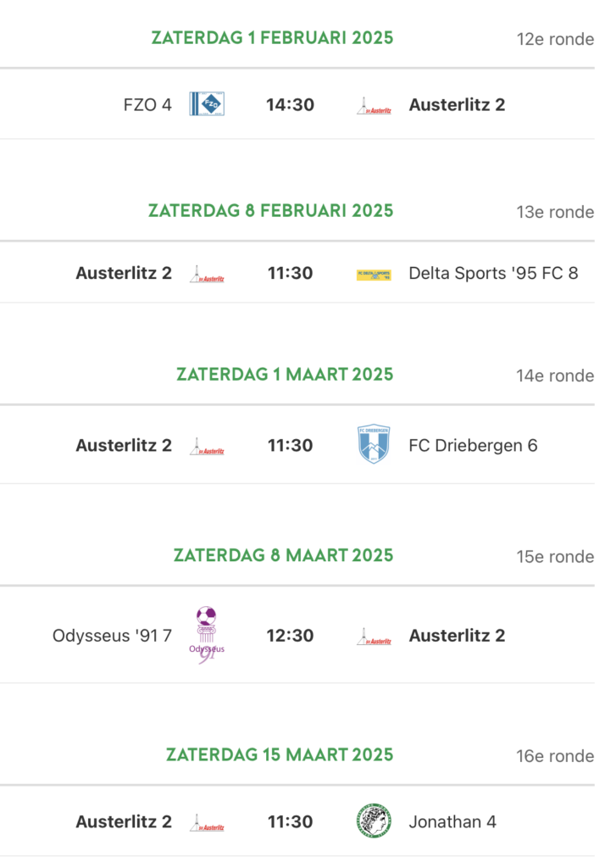This screenshot has width=605, height=868.
Task: Click the 13e ronde label
Action: pyautogui.click(x=555, y=212)
